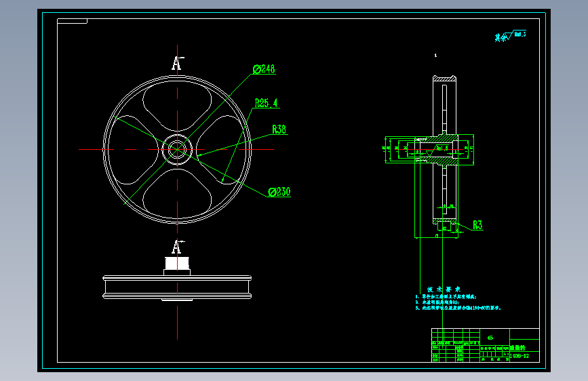Select technical requirement line 3 mentioning GB
Image resolution: width=588 pixels, height=381 pixels.
[x=458, y=308]
